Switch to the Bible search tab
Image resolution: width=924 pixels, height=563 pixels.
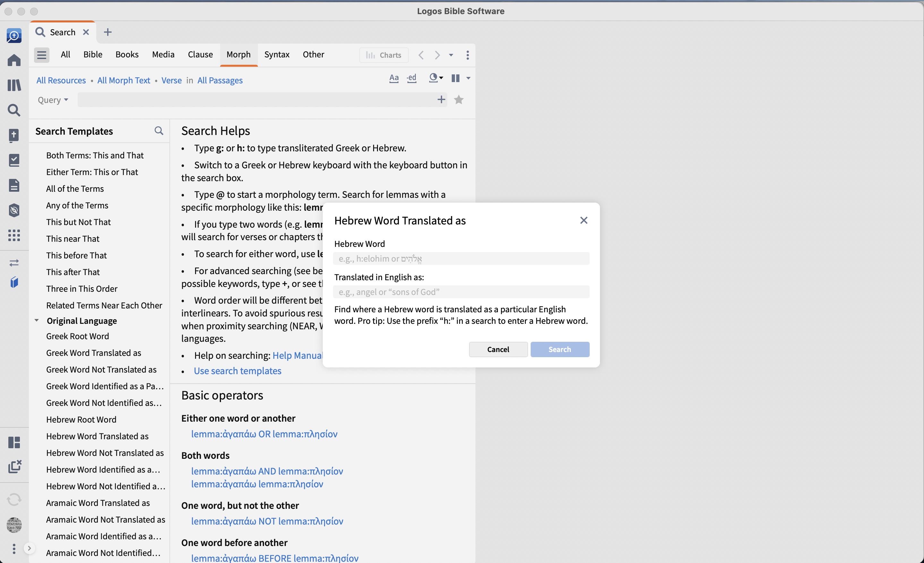[x=93, y=55]
